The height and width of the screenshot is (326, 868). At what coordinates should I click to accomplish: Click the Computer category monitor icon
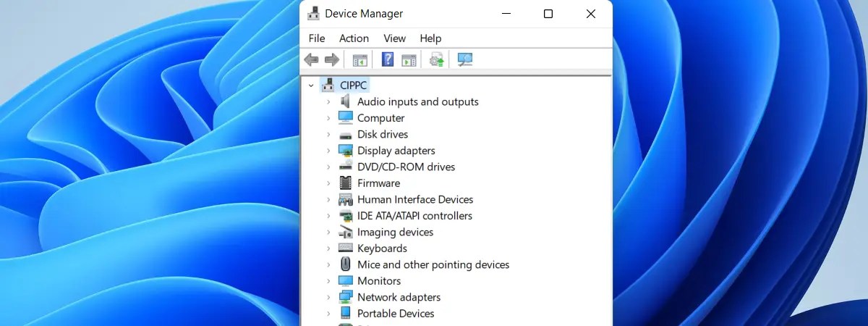[345, 117]
